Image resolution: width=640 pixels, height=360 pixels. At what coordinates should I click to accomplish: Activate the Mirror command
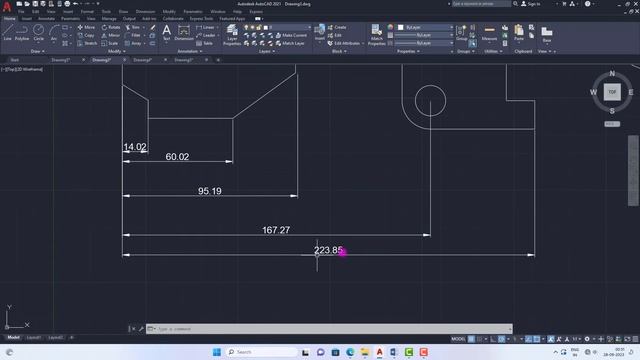click(111, 36)
